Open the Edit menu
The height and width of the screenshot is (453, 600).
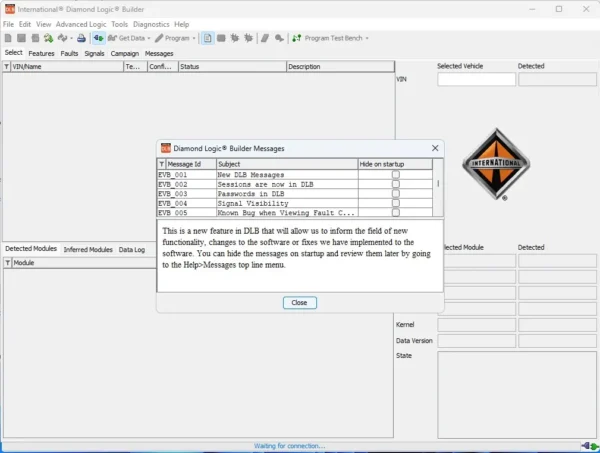[25, 24]
